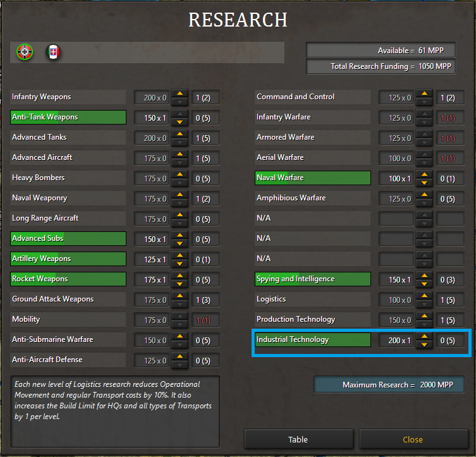Select the Aerial Warfare research category

coord(313,158)
